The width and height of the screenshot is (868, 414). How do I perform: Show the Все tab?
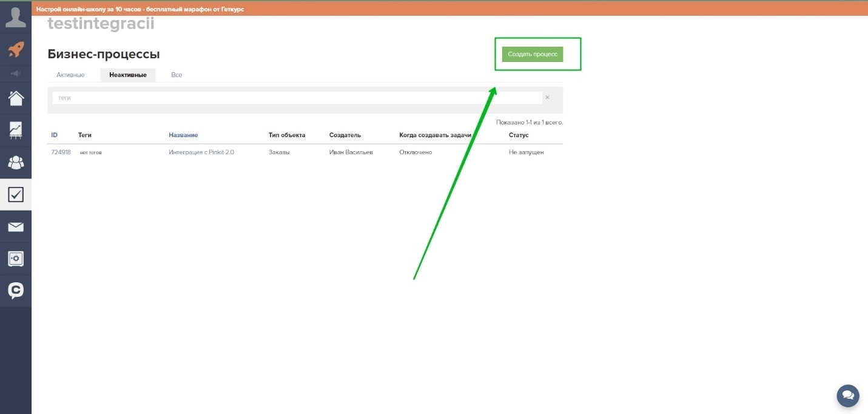(177, 75)
